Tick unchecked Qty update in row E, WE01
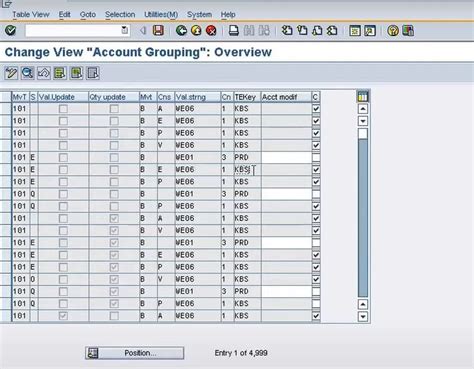The image size is (474, 369). tap(114, 157)
